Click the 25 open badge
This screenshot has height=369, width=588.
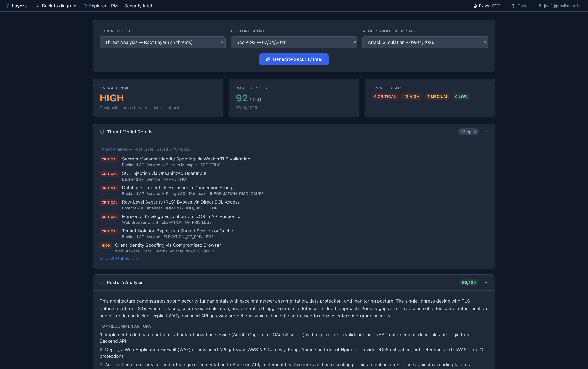point(468,132)
